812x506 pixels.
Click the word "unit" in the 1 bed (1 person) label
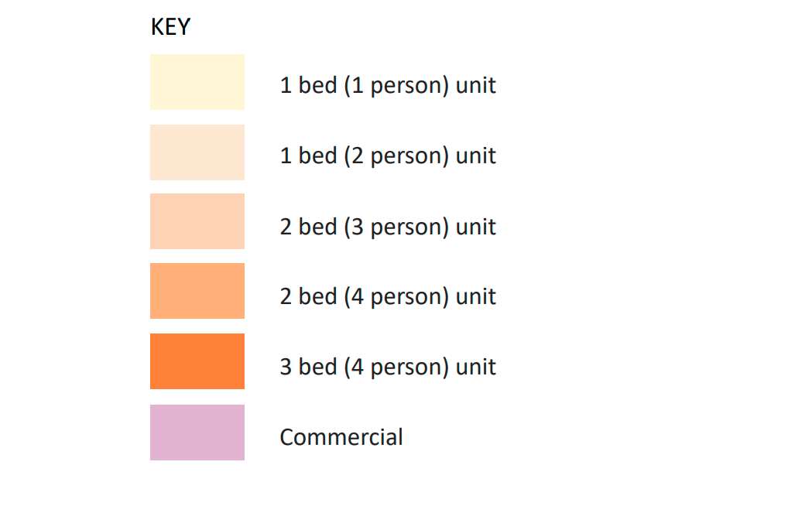476,85
